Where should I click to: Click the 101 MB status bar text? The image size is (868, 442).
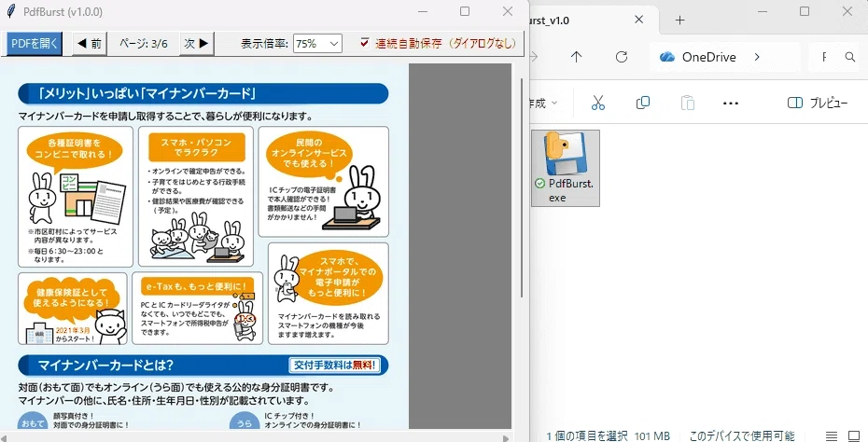652,435
